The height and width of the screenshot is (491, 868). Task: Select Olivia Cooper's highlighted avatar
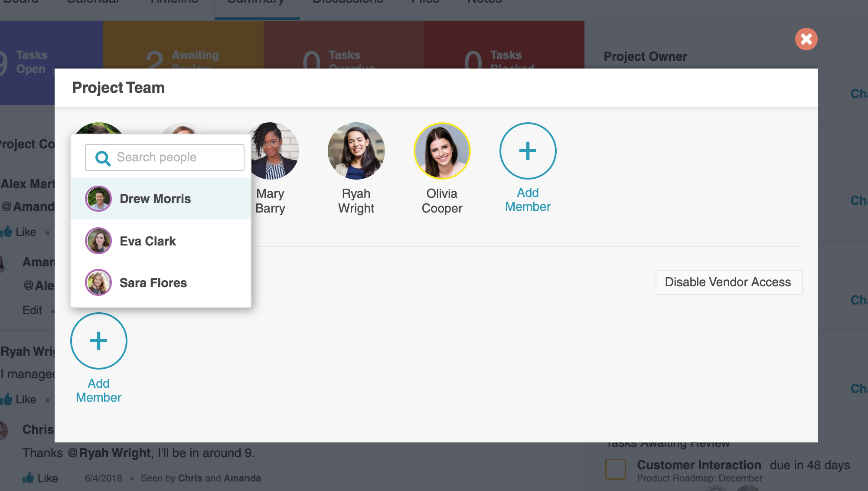click(x=442, y=151)
